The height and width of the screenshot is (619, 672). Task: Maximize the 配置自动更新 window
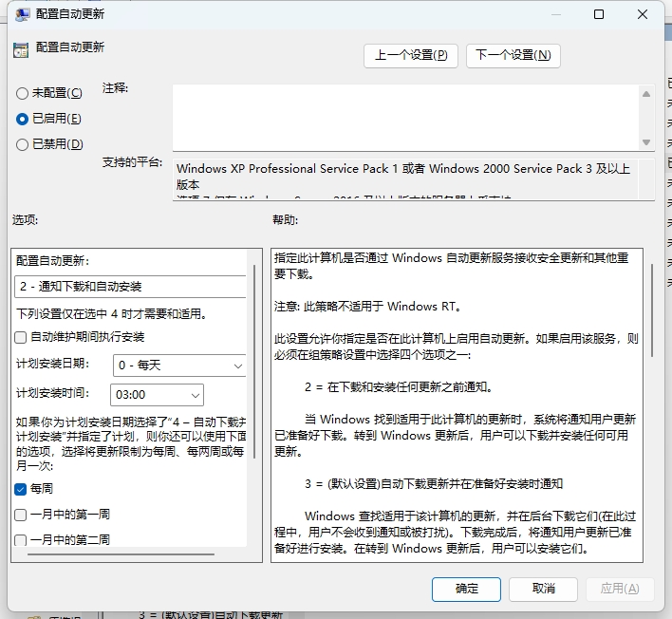click(x=599, y=14)
